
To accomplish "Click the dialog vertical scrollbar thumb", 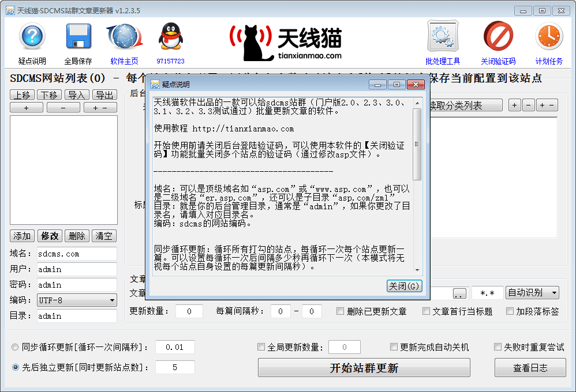I will [x=417, y=144].
